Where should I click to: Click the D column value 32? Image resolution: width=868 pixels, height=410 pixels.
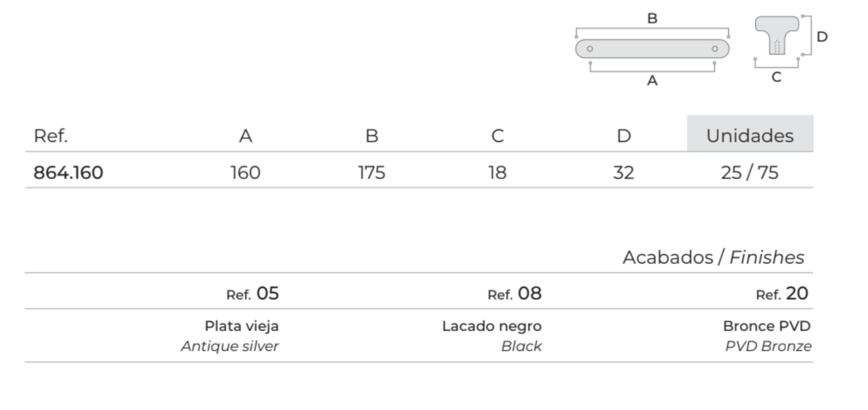click(x=623, y=172)
